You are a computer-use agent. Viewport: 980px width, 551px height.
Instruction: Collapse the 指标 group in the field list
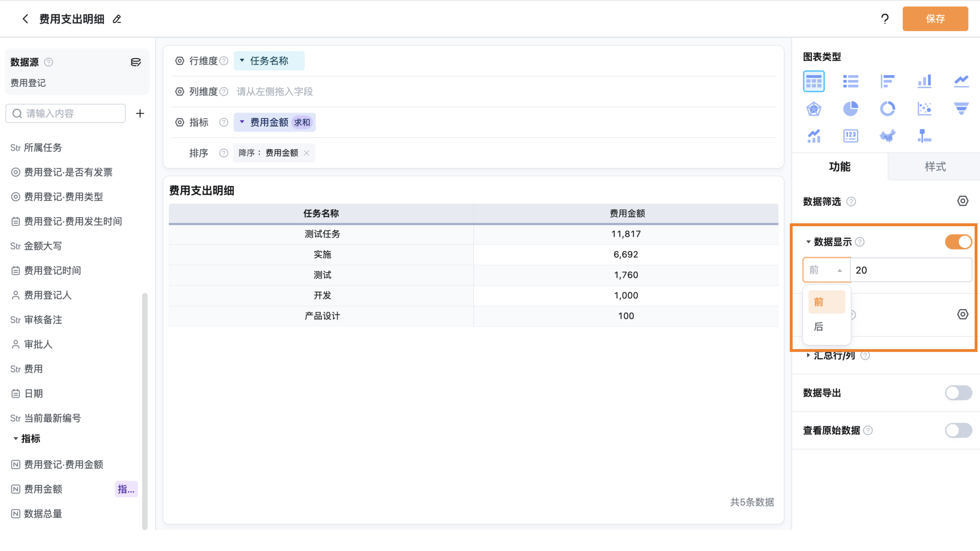16,439
